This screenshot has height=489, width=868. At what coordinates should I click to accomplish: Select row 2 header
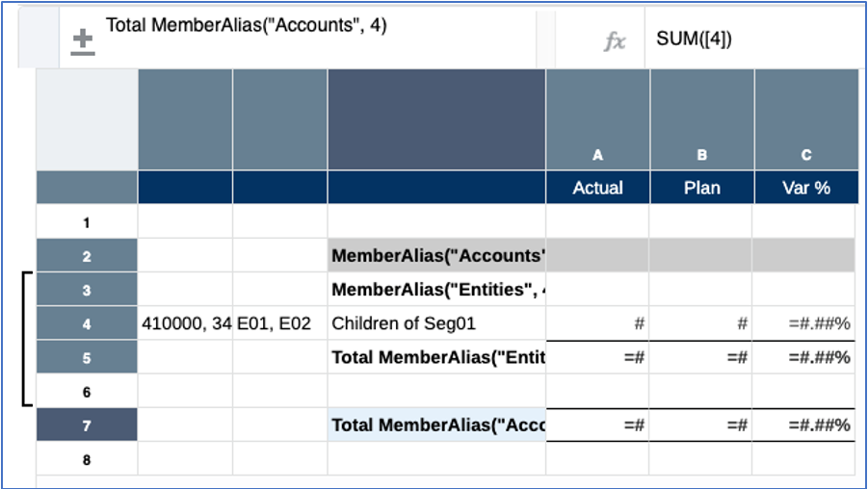87,256
